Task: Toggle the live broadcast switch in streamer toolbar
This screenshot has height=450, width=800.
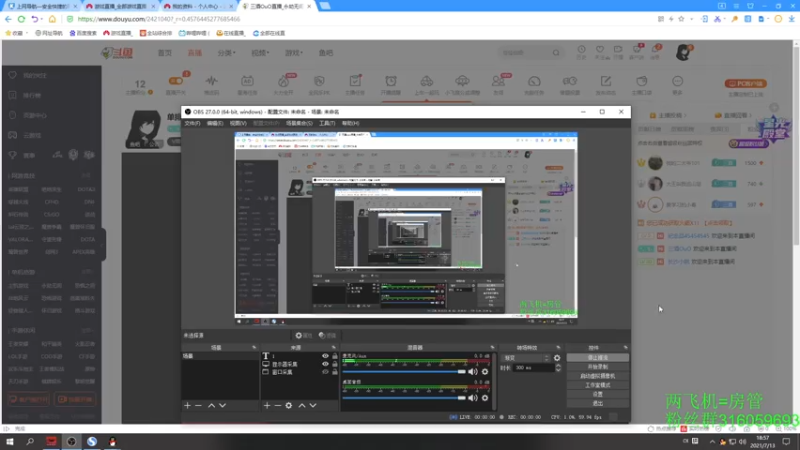Action: point(176,81)
